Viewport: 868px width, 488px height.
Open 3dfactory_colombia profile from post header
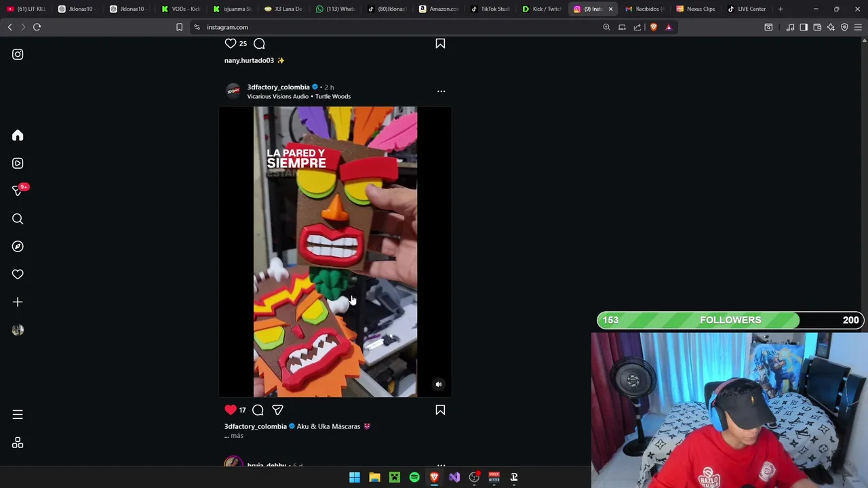[278, 87]
